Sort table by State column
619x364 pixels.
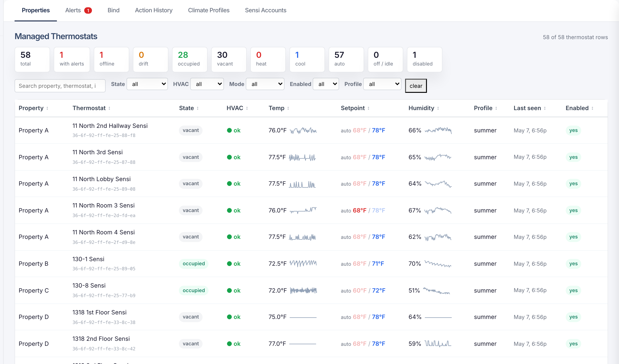click(x=189, y=108)
